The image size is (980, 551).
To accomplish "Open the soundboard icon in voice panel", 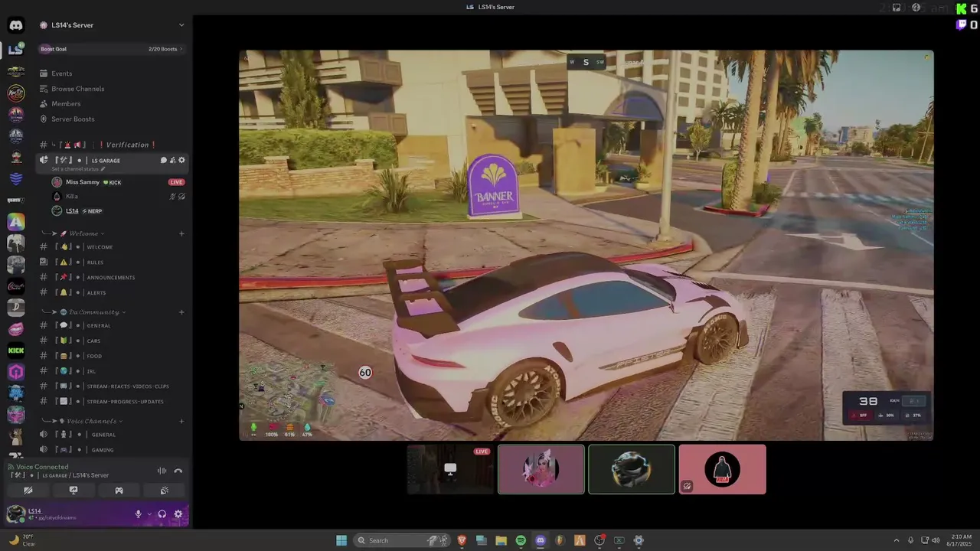I will tap(164, 491).
